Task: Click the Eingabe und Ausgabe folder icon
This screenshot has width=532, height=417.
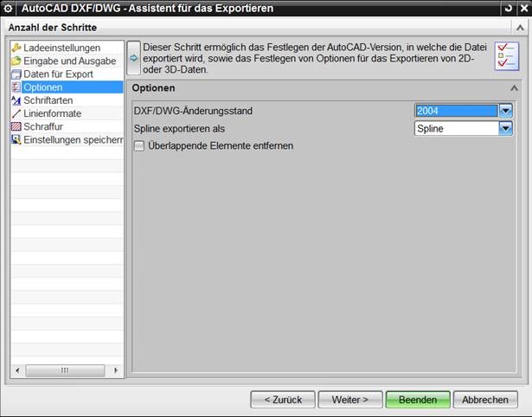Action: click(16, 61)
